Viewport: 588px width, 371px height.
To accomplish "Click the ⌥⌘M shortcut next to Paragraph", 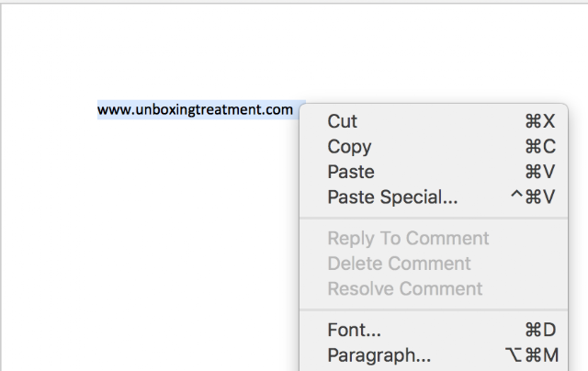I will [532, 355].
